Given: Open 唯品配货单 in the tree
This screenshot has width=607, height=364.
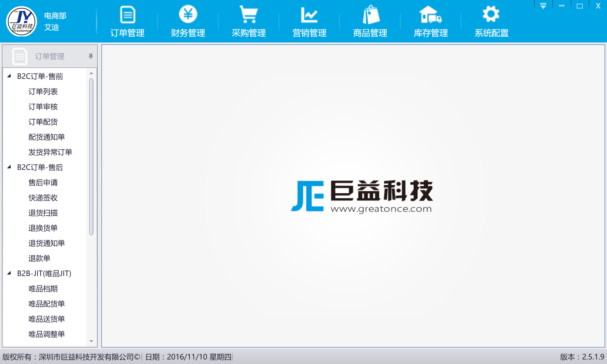Looking at the screenshot, I should [47, 304].
